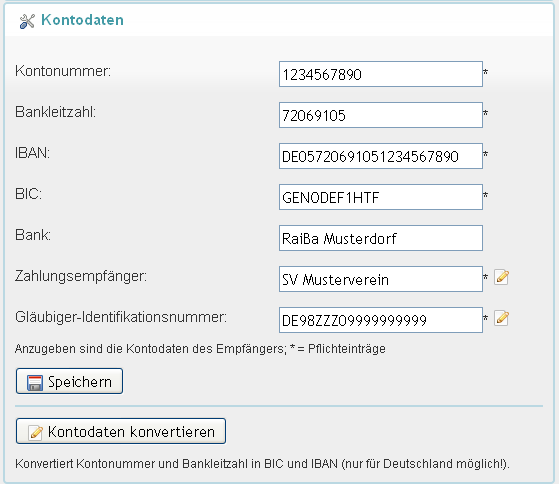Click the Kontonummer label
559x484 pixels.
coord(63,71)
